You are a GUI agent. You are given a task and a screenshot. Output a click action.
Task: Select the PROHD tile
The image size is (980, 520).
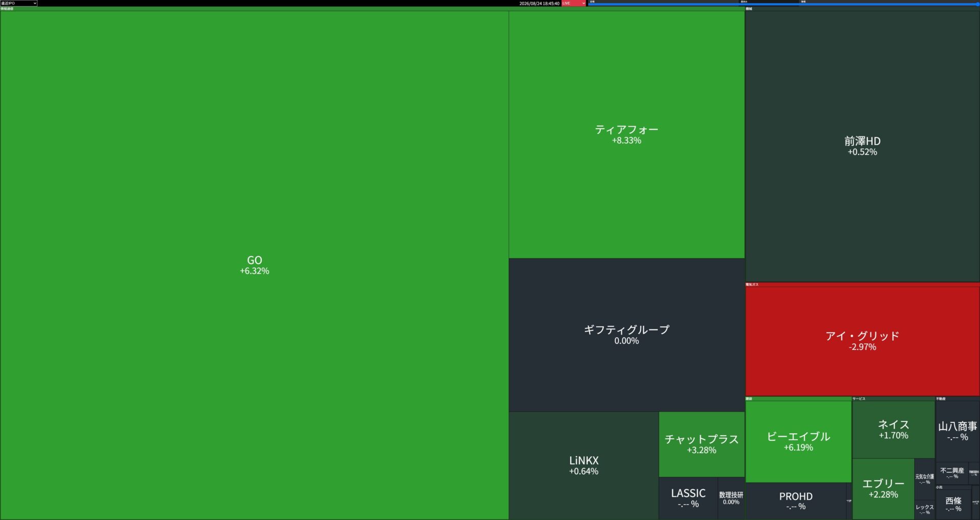[x=795, y=501]
